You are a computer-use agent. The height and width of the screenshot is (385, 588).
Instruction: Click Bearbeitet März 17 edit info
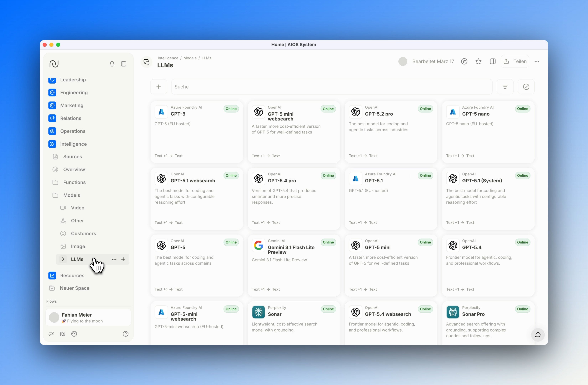click(433, 61)
